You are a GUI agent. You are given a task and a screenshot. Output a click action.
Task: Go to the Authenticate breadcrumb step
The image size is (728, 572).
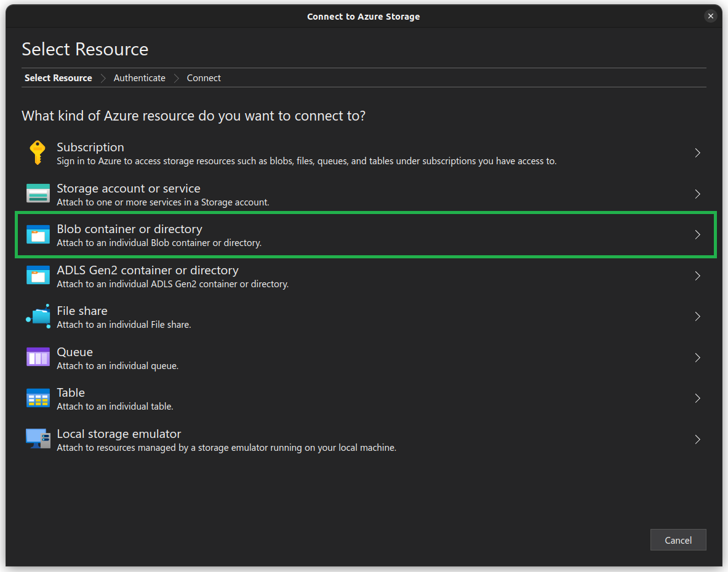(x=139, y=78)
